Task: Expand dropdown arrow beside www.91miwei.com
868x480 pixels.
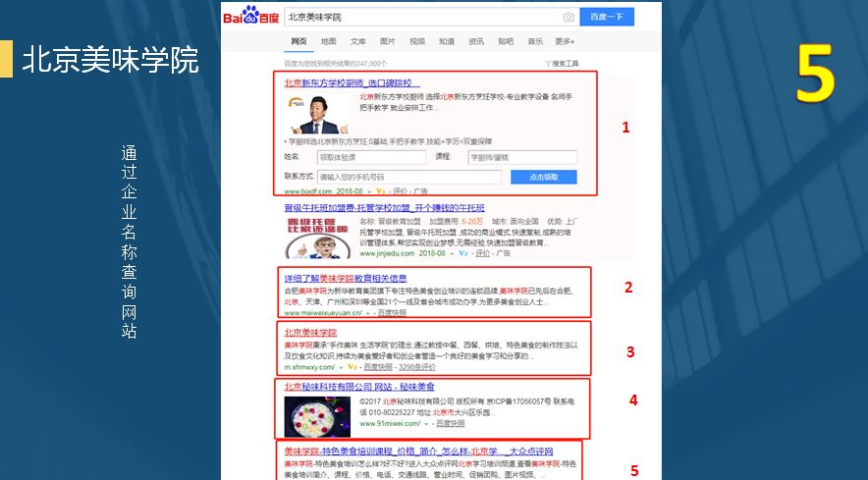Action: click(x=426, y=424)
